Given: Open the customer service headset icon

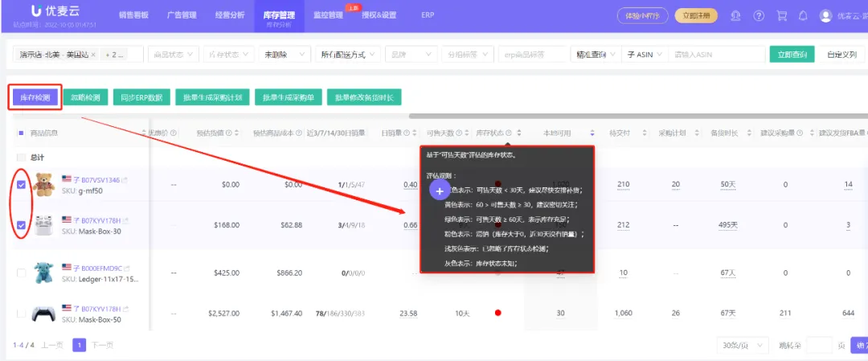Looking at the screenshot, I should (x=735, y=15).
